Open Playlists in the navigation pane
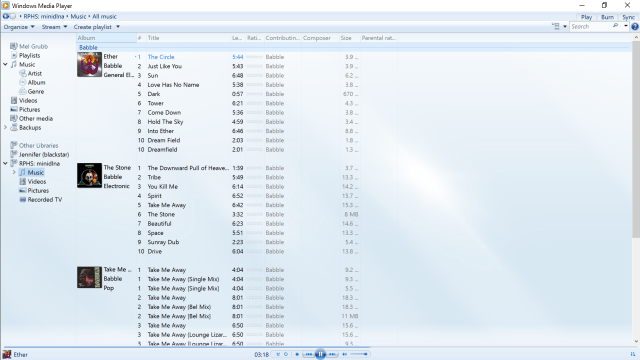This screenshot has width=640, height=360. (25, 56)
